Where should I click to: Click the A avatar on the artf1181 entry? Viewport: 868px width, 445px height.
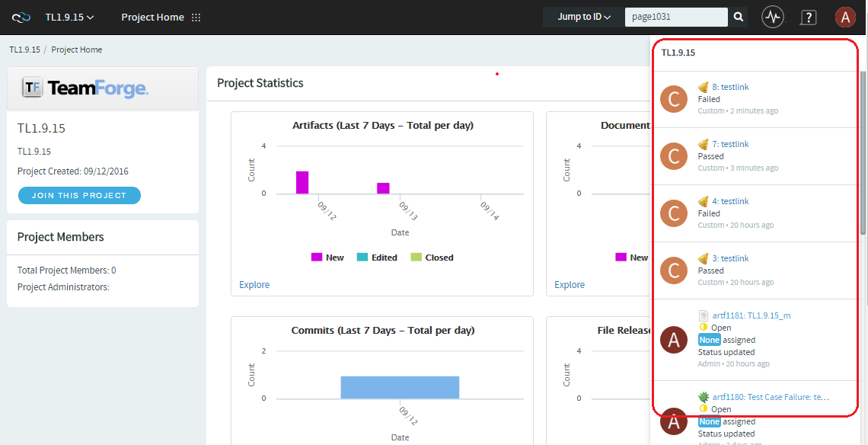[x=674, y=338]
